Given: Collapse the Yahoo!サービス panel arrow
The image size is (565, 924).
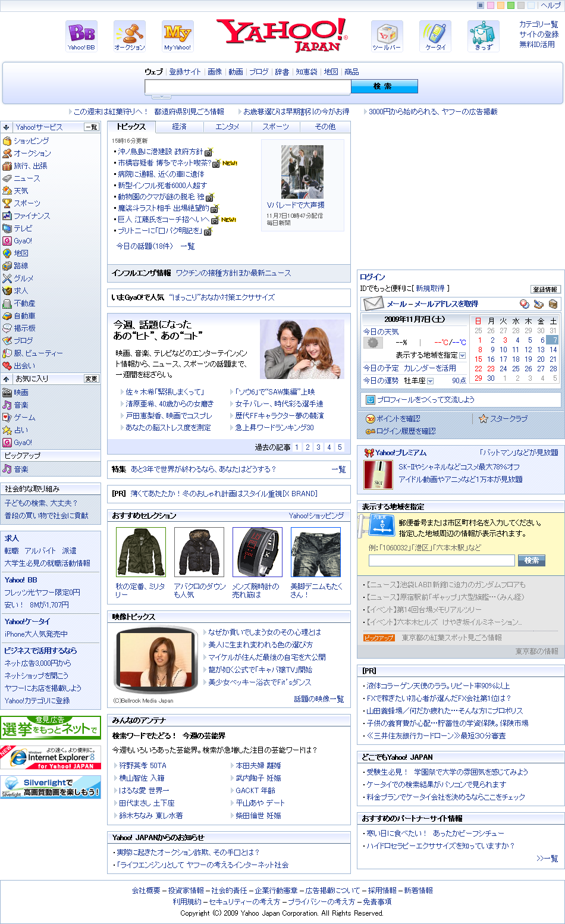Looking at the screenshot, I should 5,127.
